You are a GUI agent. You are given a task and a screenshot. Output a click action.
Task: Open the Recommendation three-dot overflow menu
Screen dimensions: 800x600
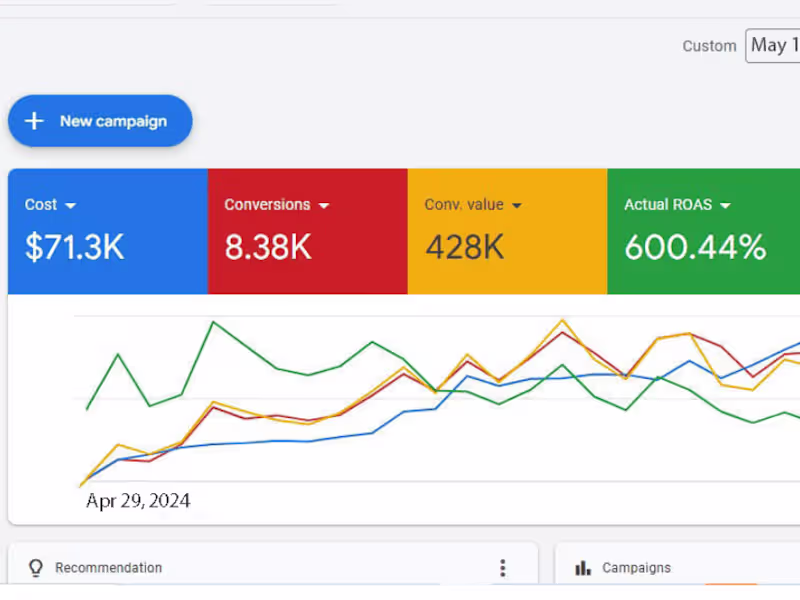coord(503,567)
